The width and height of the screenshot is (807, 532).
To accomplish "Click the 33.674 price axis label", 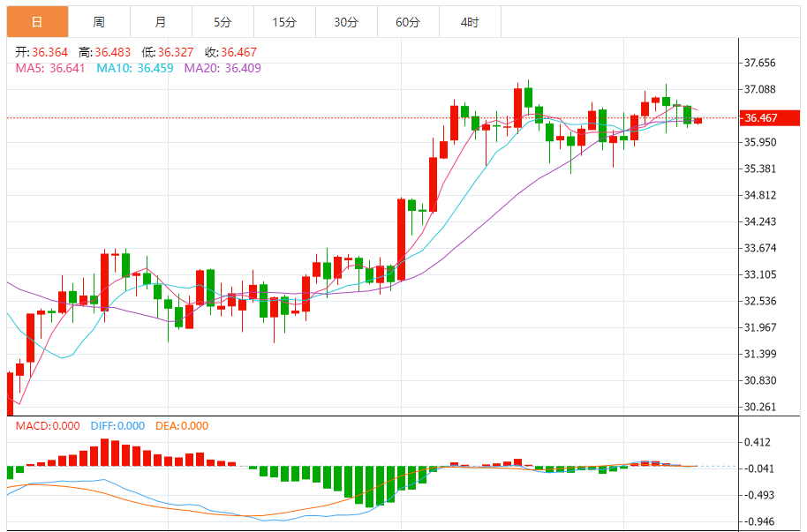I will click(x=759, y=248).
